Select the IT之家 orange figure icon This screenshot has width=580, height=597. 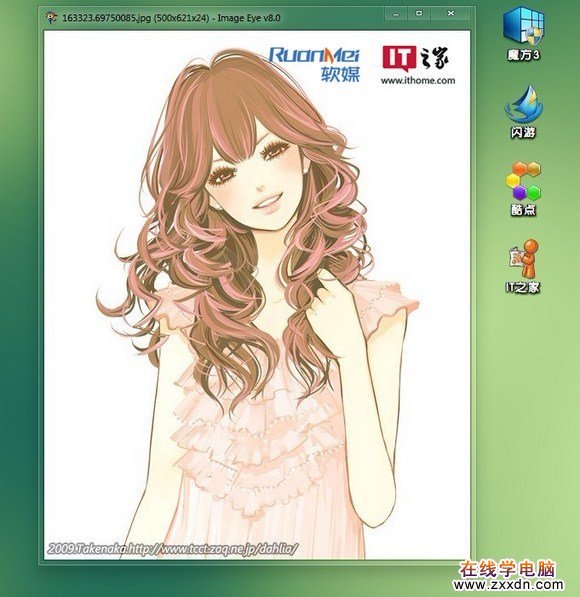[524, 259]
